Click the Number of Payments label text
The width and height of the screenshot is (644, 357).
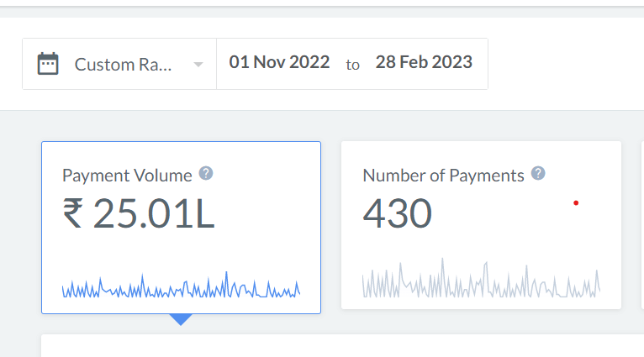pyautogui.click(x=443, y=176)
